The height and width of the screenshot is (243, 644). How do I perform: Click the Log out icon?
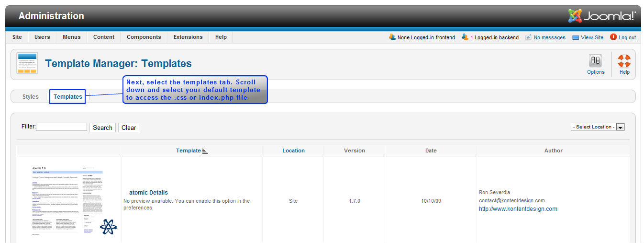pos(613,37)
